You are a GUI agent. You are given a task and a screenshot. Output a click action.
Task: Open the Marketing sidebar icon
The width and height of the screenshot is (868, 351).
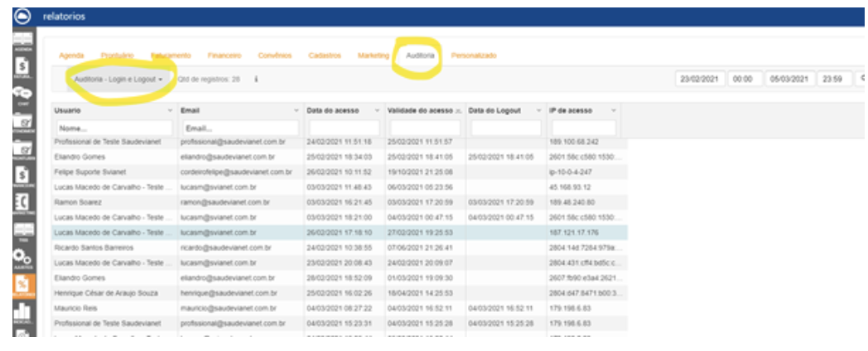click(23, 203)
